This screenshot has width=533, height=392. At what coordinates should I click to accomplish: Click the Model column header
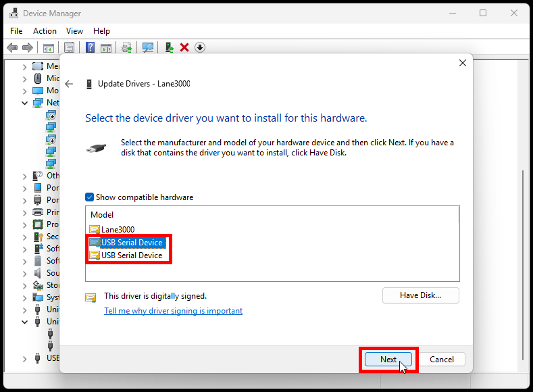(x=102, y=215)
